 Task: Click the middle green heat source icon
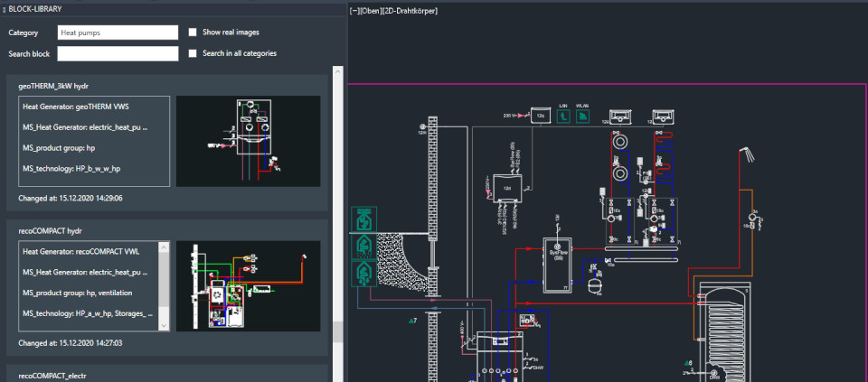(363, 247)
